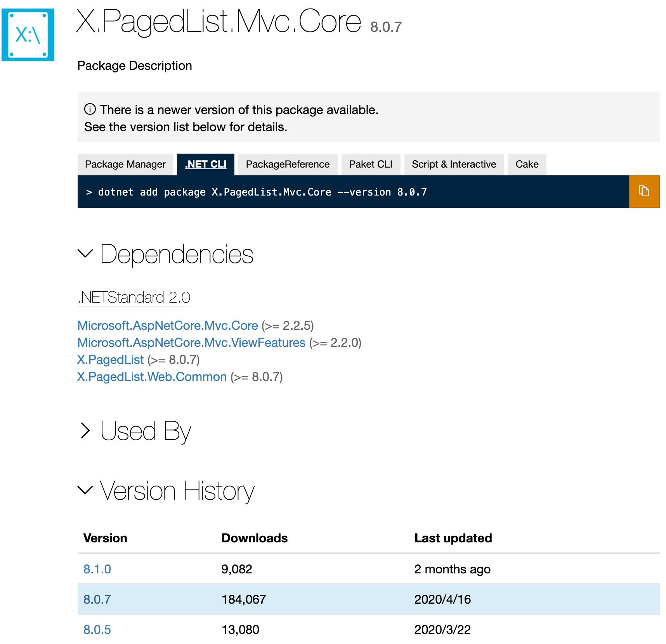Image resolution: width=666 pixels, height=644 pixels.
Task: Collapse the Dependencies section
Action: click(x=85, y=254)
